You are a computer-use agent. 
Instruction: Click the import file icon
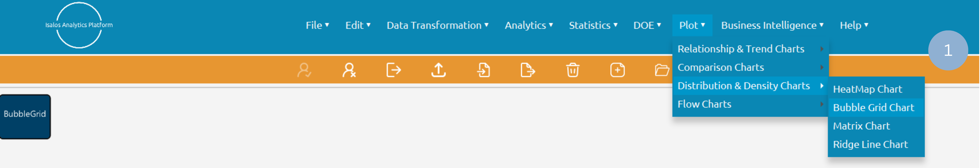click(483, 70)
